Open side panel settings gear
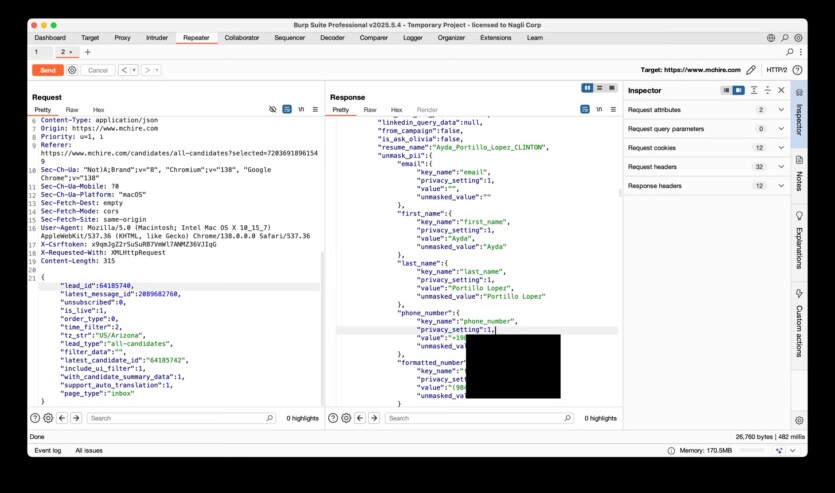 click(x=799, y=420)
